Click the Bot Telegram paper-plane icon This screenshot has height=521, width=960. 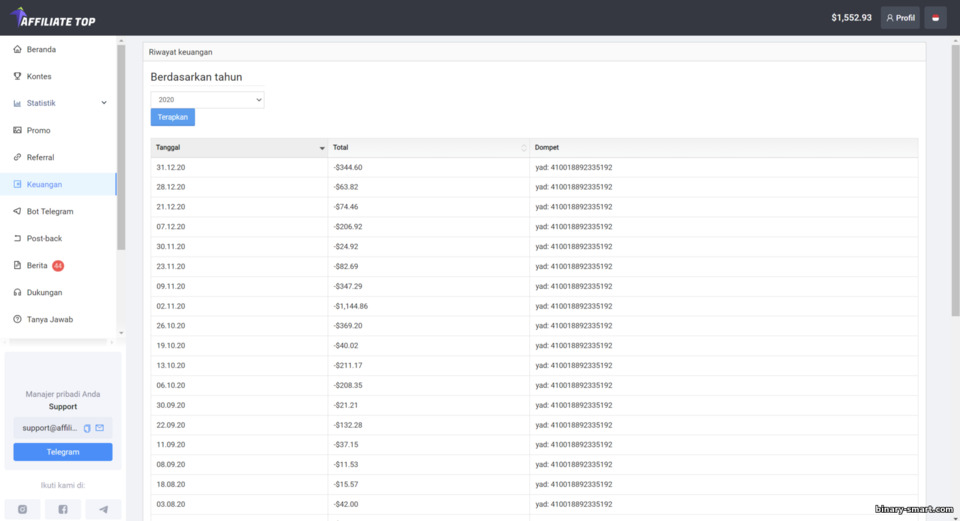click(x=17, y=211)
